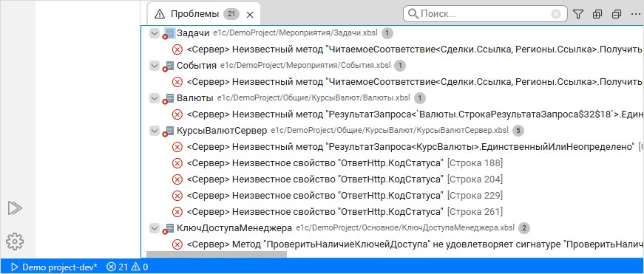Click the count badge 2 beside КлючДоступаМенеджера
Viewport: 644px width, 274px height.
pyautogui.click(x=524, y=227)
